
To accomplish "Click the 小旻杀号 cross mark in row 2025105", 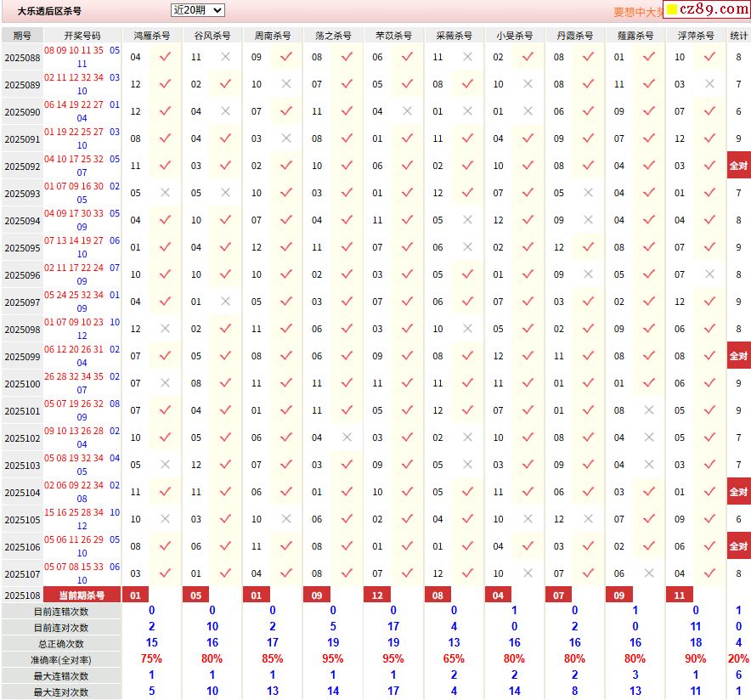I will [x=528, y=519].
